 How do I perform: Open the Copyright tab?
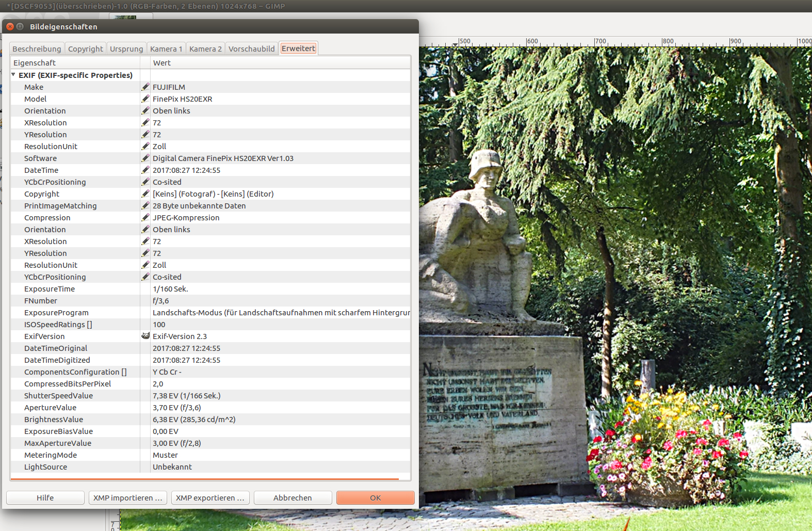pyautogui.click(x=86, y=49)
